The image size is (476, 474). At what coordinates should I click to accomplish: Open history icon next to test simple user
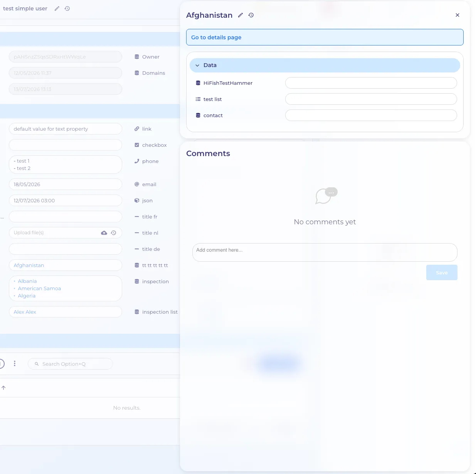67,8
